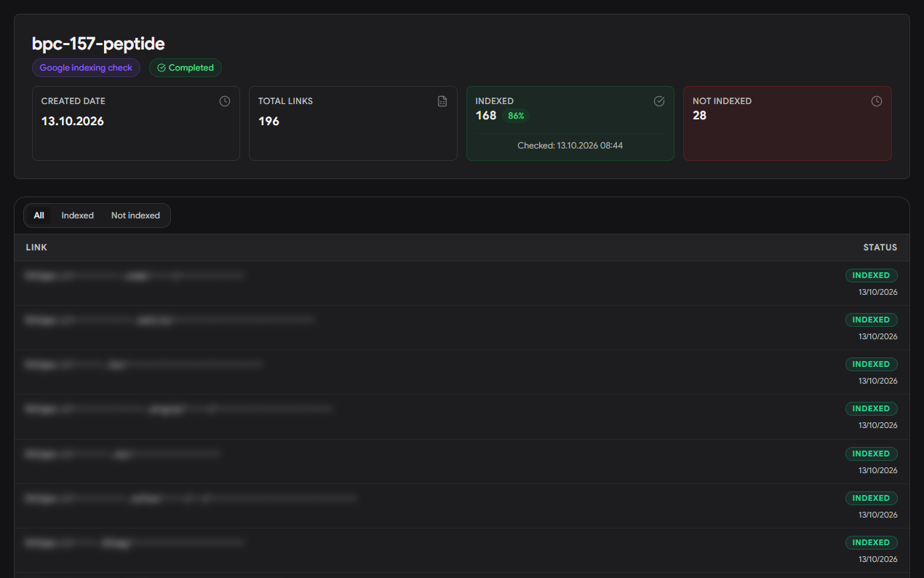Viewport: 924px width, 578px height.
Task: Click the Not Indexed summary card showing 28
Action: [x=787, y=123]
